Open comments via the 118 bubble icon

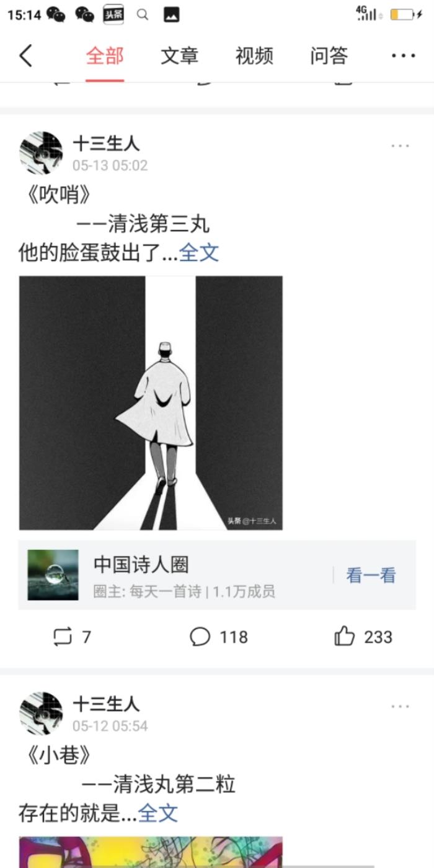[x=200, y=637]
